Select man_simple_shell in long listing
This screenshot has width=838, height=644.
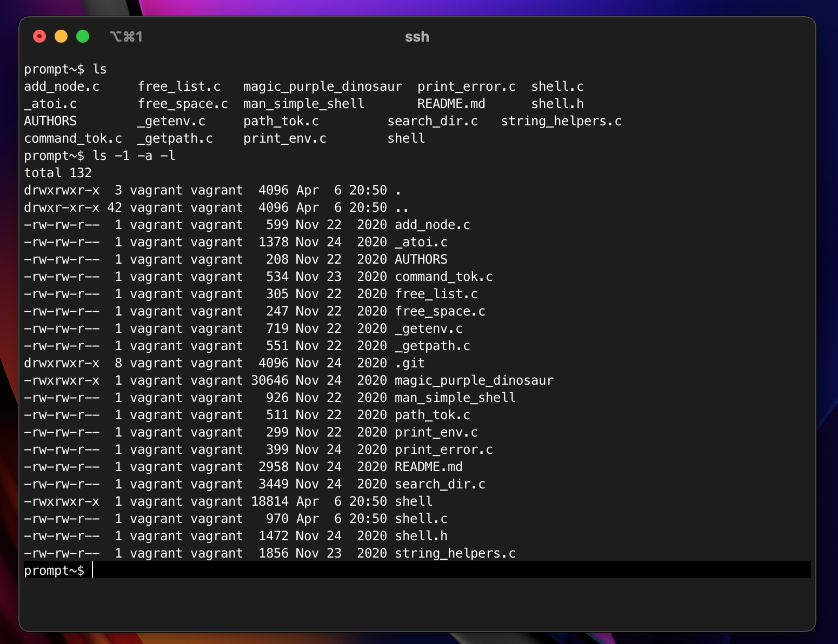click(455, 398)
